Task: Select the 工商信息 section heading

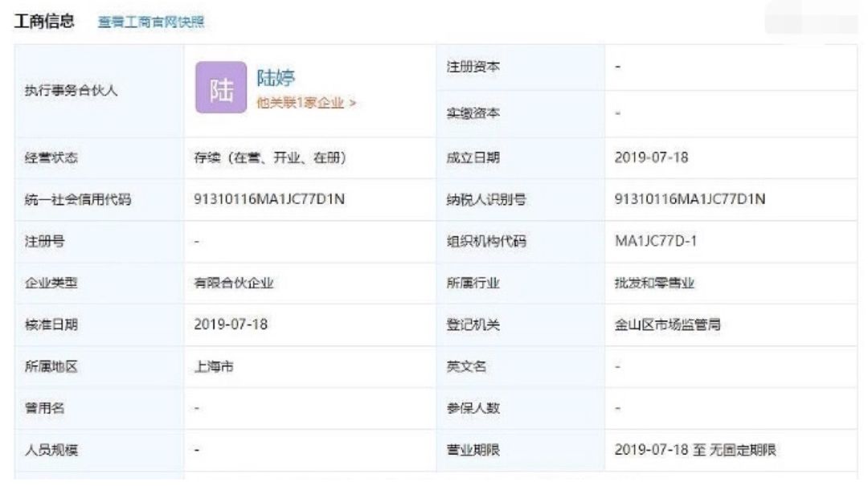Action: (44, 21)
